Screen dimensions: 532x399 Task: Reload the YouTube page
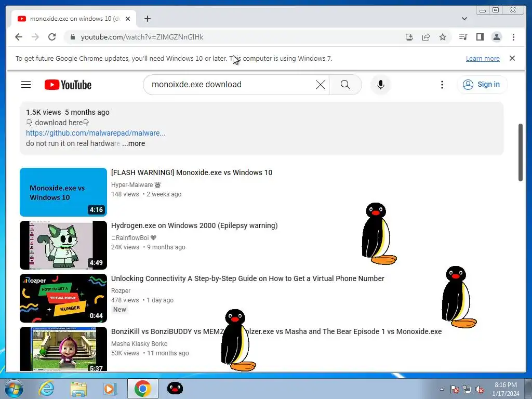pos(52,37)
